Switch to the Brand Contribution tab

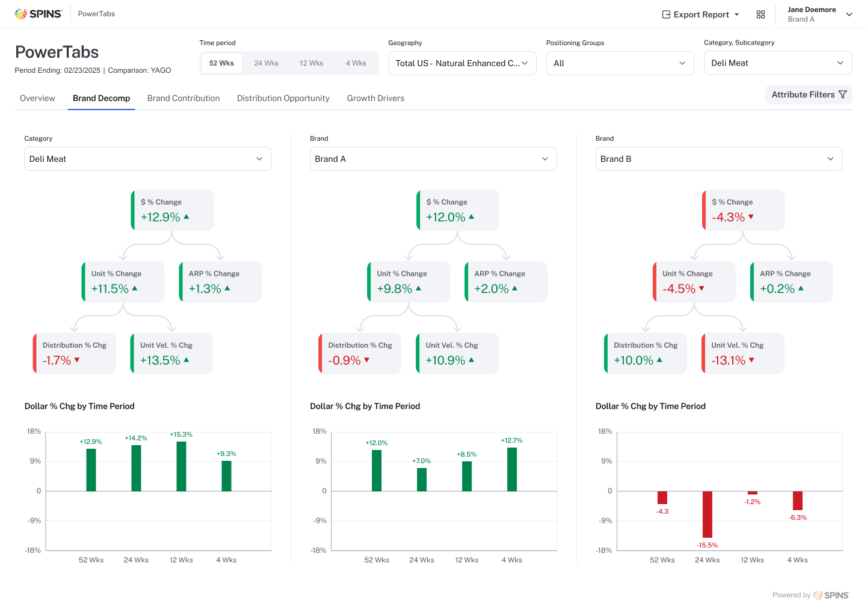pos(184,98)
